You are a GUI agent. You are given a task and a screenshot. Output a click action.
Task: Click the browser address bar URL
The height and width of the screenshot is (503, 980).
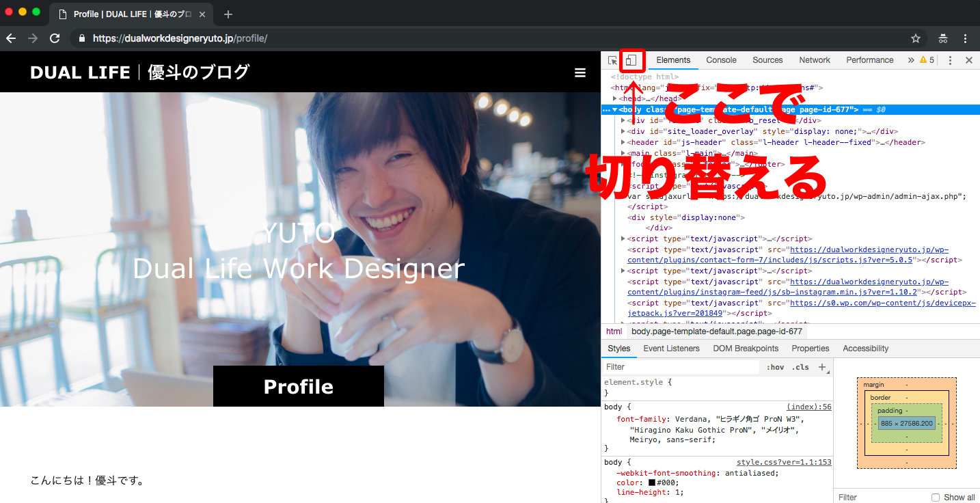tap(180, 38)
